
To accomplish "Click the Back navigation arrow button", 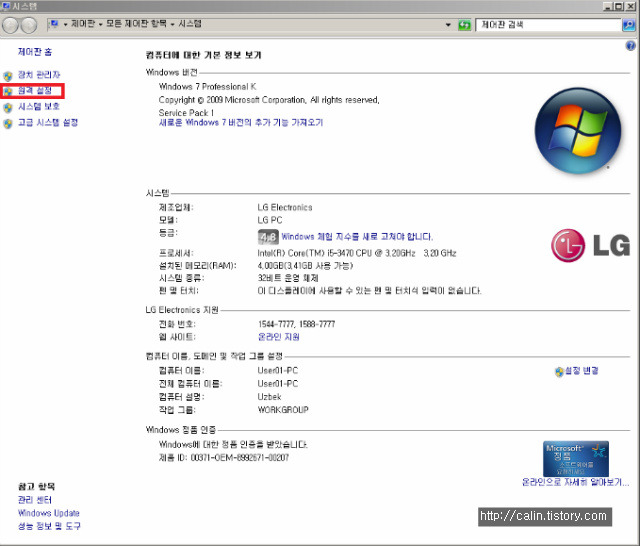I will (10, 25).
